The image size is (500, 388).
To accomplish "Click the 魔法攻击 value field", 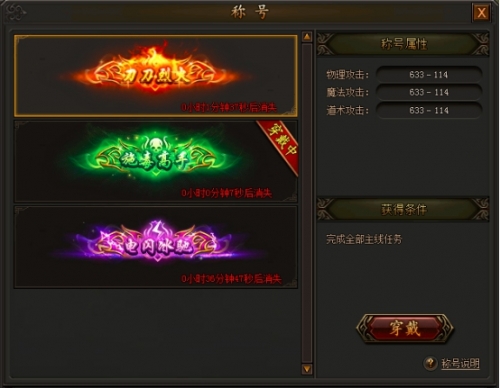I will [x=429, y=92].
